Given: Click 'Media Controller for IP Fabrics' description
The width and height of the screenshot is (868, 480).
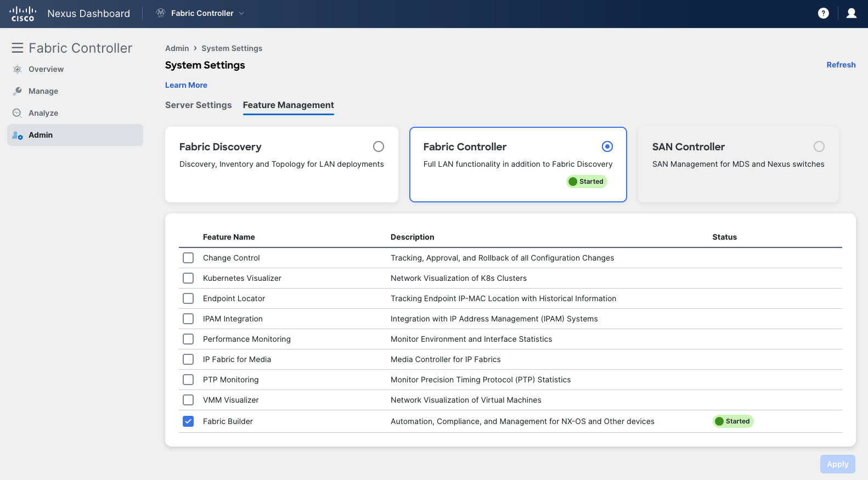Looking at the screenshot, I should [x=446, y=359].
